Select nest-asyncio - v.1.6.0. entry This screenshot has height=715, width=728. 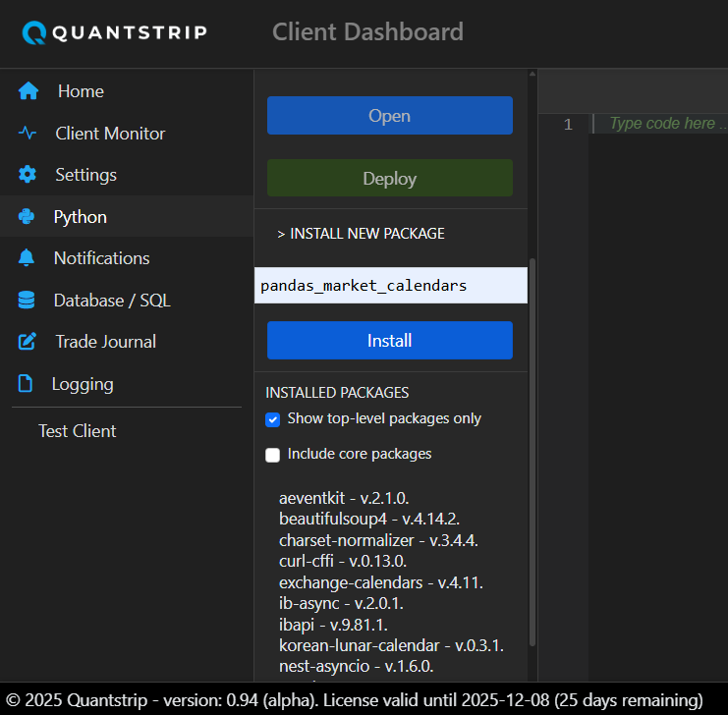[356, 666]
